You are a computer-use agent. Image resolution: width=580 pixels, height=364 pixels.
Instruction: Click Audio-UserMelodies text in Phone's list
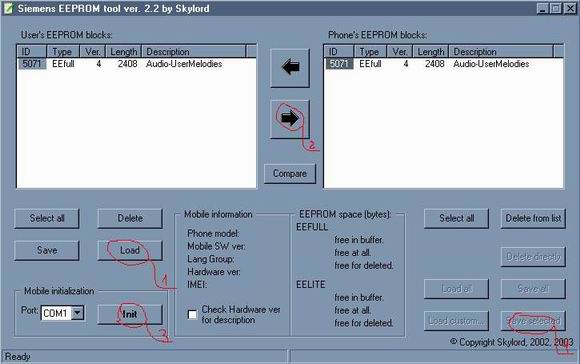491,64
